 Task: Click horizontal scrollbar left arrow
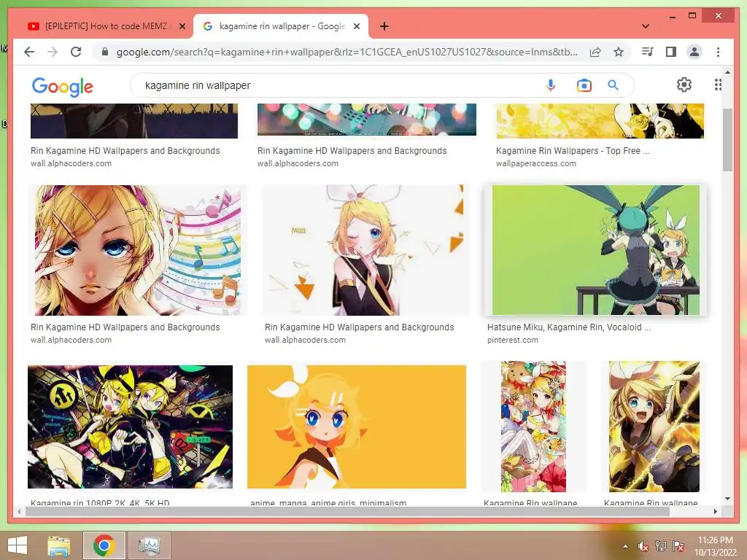tap(19, 511)
